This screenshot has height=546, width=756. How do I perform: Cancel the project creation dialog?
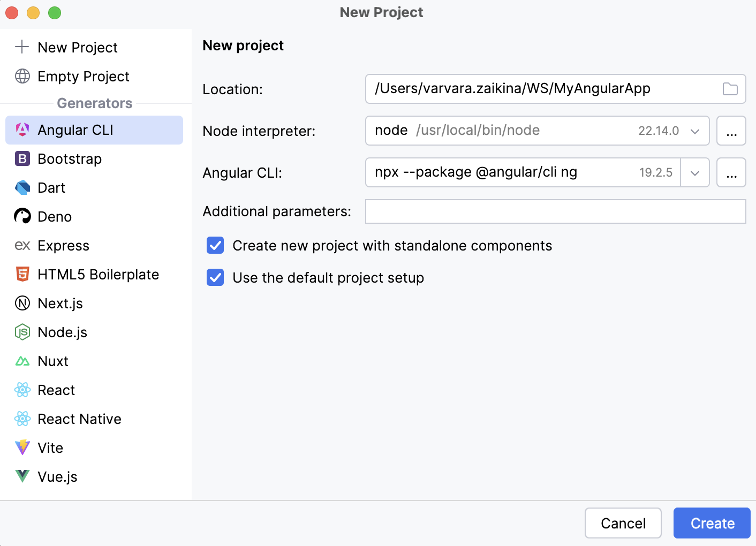coord(623,523)
